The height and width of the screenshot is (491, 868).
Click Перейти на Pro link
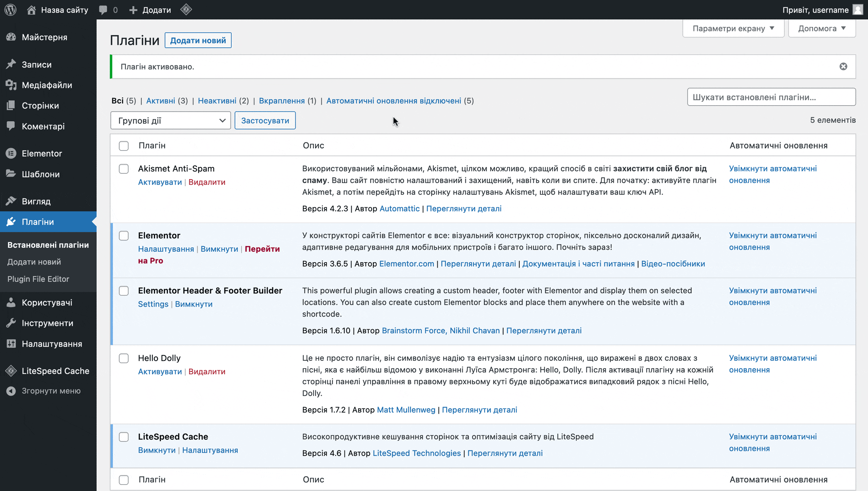209,255
